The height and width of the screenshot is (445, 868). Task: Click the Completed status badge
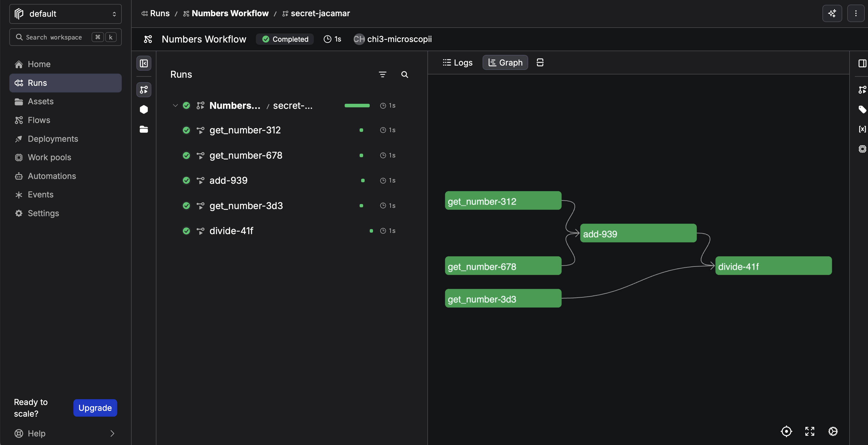click(285, 39)
